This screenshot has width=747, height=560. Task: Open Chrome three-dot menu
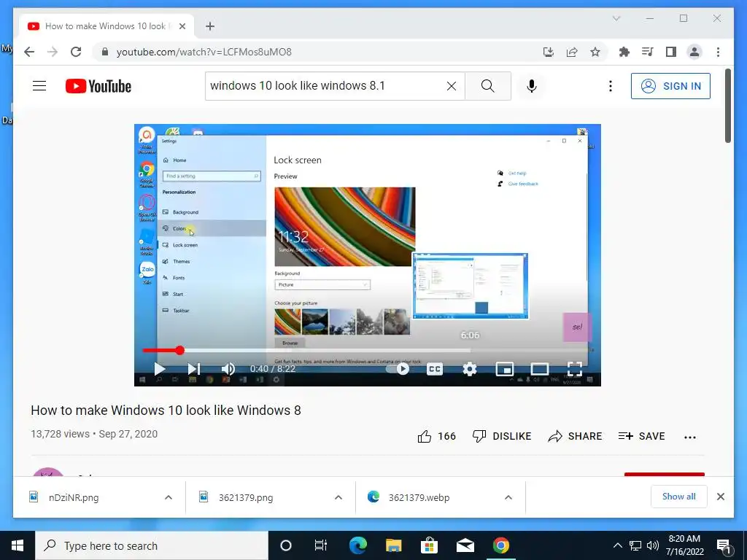(x=718, y=52)
